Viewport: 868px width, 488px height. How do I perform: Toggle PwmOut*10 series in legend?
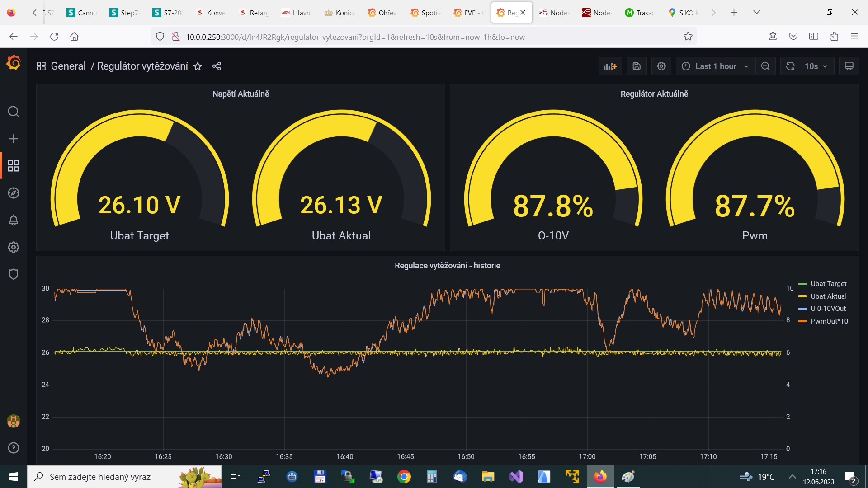(829, 321)
